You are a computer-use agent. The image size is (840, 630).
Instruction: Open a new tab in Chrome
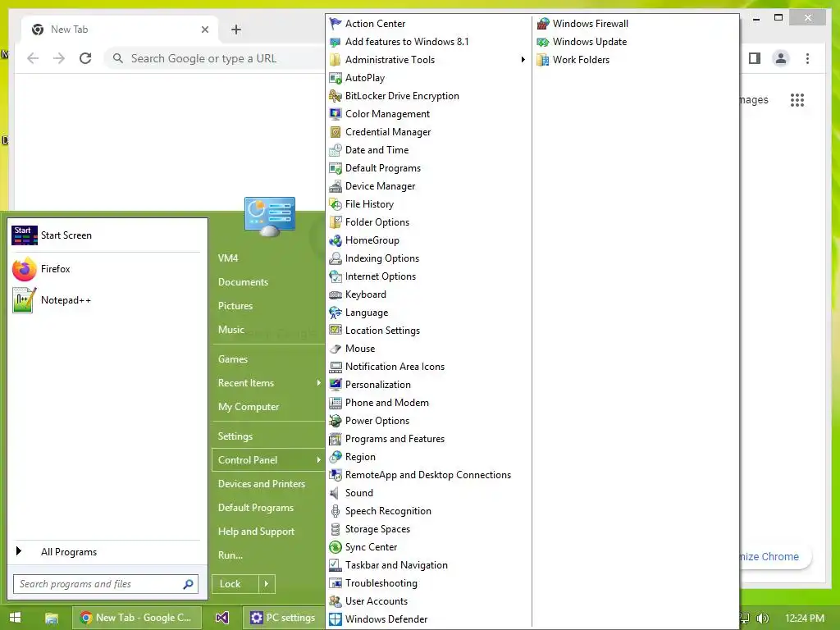click(236, 30)
